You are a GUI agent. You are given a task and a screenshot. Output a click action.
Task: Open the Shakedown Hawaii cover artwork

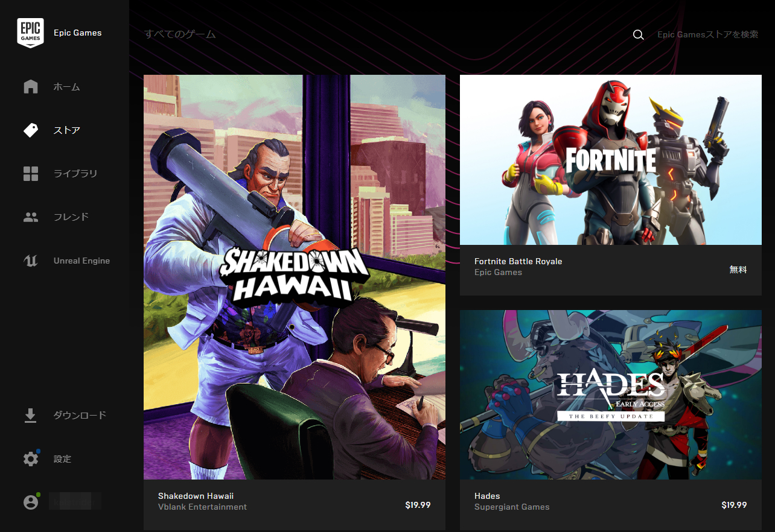click(x=295, y=277)
